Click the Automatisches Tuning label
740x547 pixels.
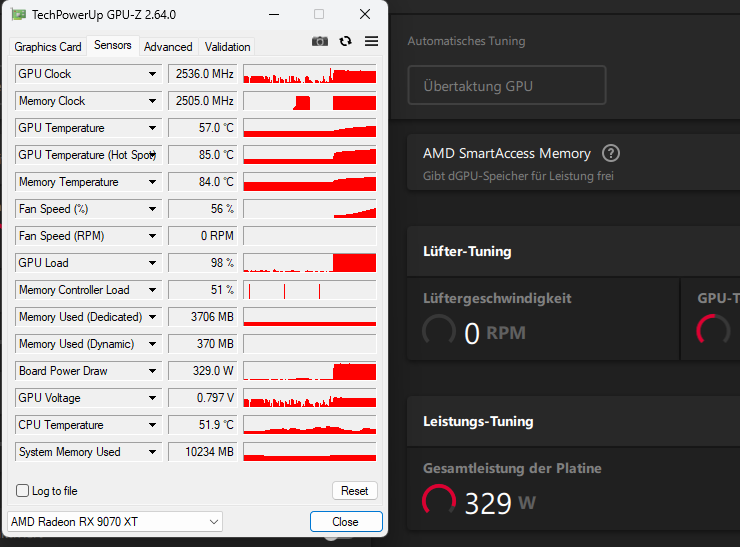tap(466, 41)
